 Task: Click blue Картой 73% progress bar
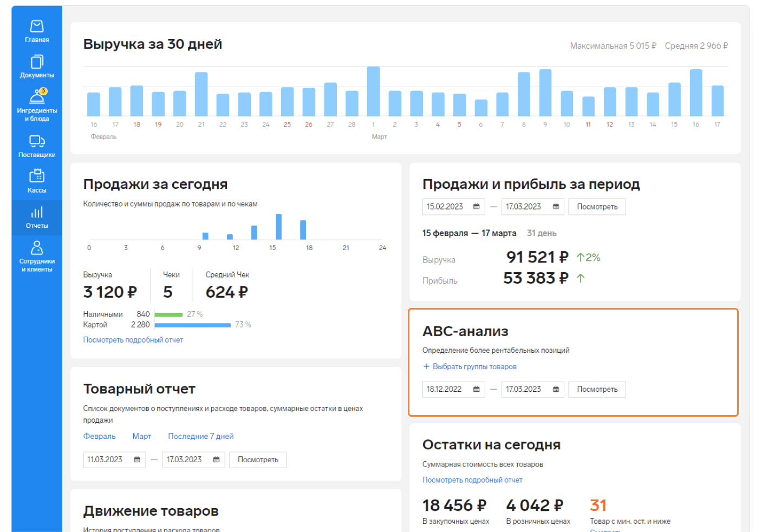point(193,325)
